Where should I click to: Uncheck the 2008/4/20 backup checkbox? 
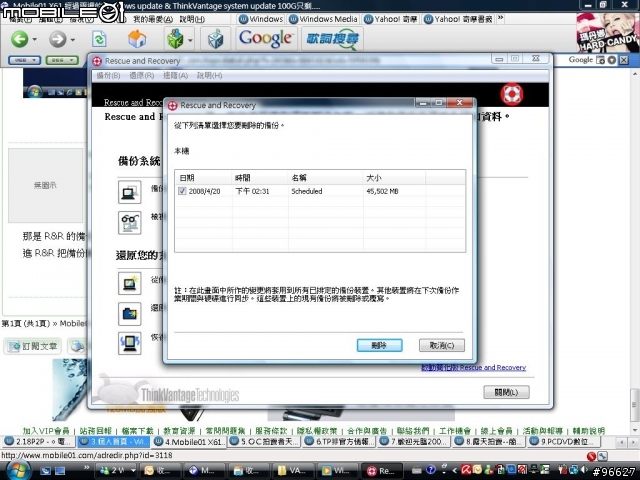182,191
